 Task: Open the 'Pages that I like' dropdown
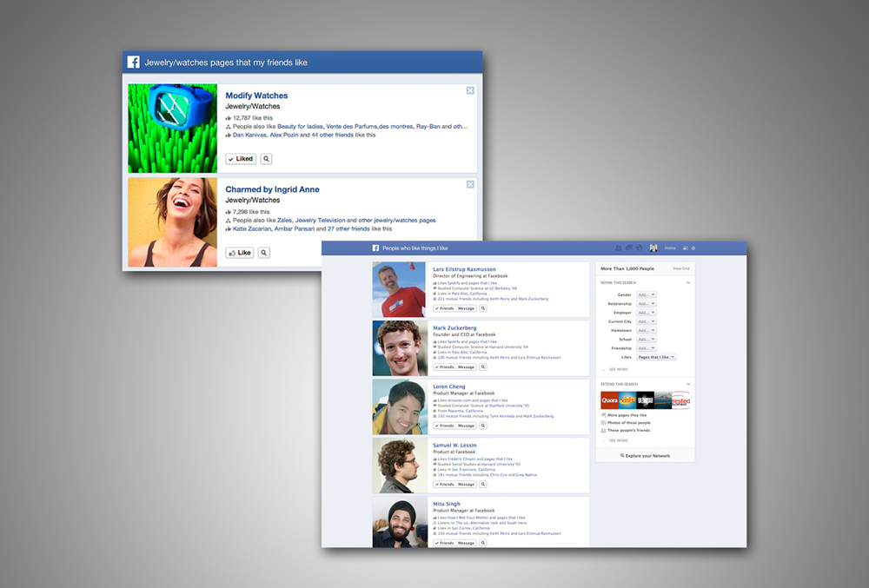pos(655,357)
